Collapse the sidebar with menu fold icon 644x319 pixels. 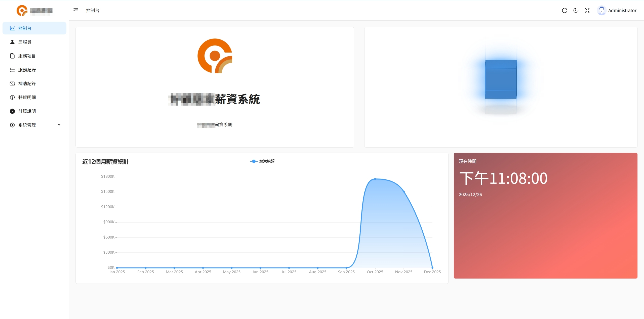tap(76, 10)
